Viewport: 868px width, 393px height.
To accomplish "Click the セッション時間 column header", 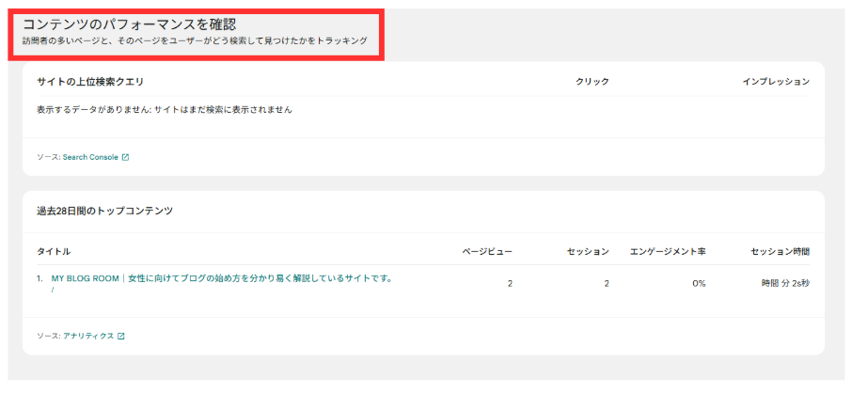I will point(781,252).
